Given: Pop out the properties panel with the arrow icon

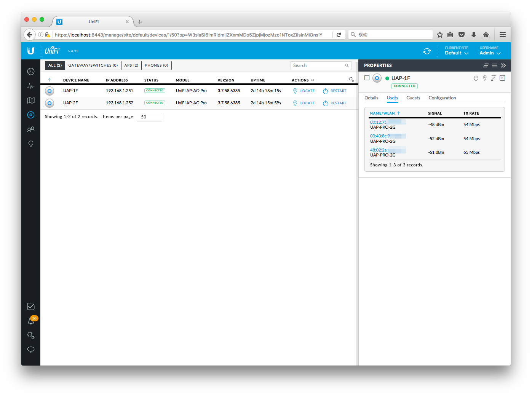Looking at the screenshot, I should 494,78.
